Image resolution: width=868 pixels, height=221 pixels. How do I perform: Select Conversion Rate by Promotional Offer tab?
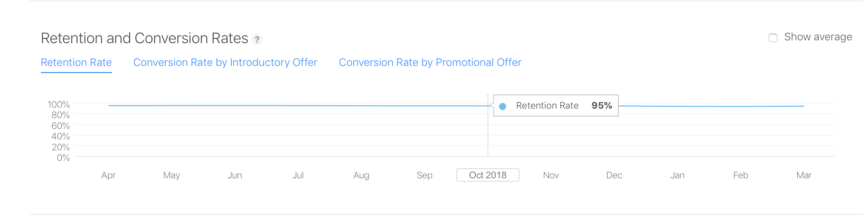click(x=430, y=63)
